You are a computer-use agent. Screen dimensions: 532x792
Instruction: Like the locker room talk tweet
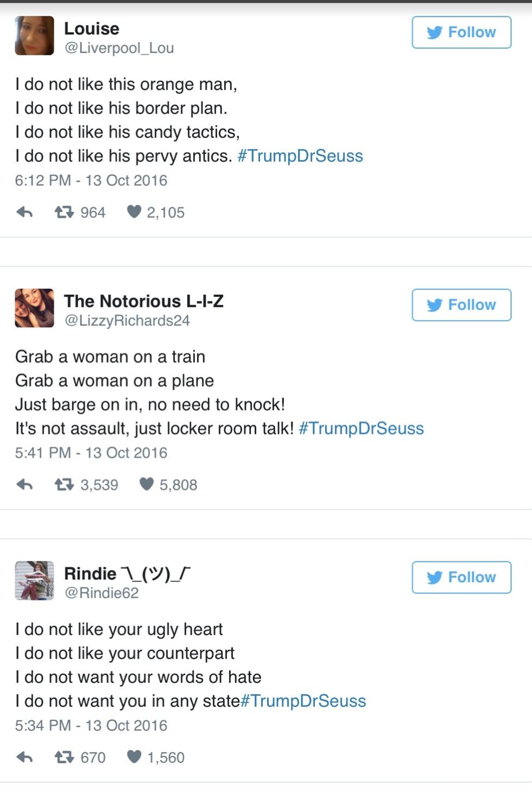(x=147, y=484)
